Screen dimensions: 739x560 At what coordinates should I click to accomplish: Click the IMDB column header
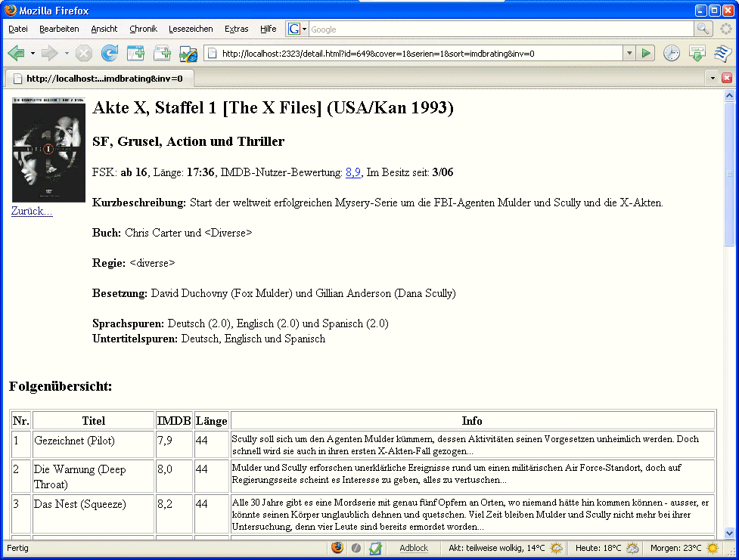(x=174, y=421)
